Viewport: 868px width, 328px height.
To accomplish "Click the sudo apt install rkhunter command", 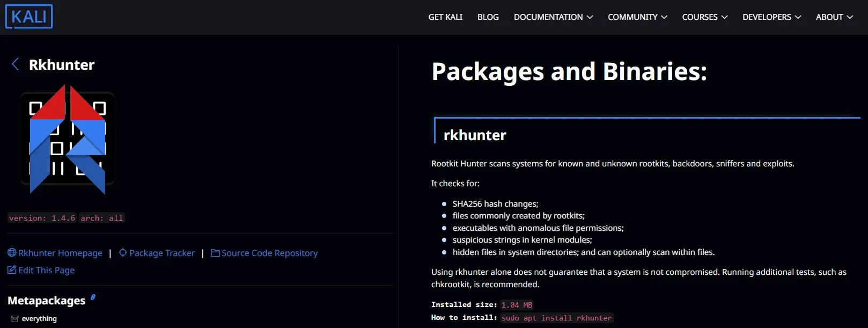I will coord(557,318).
